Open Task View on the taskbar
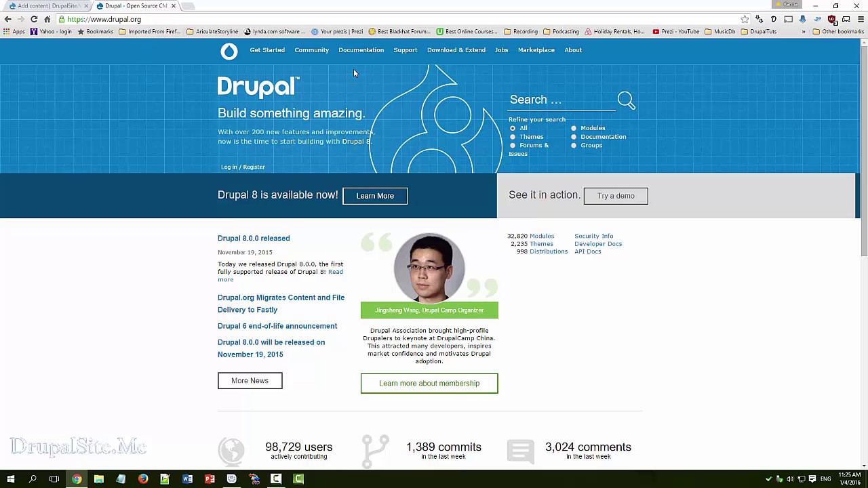 pyautogui.click(x=54, y=479)
